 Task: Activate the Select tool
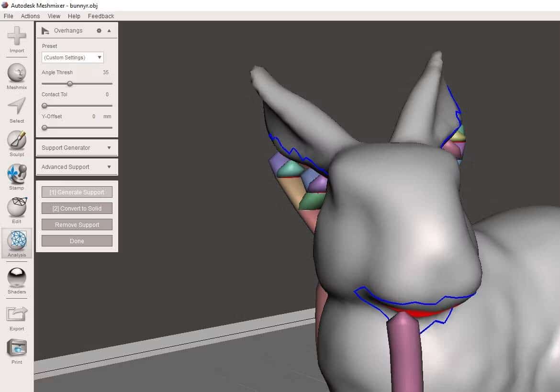click(x=17, y=106)
